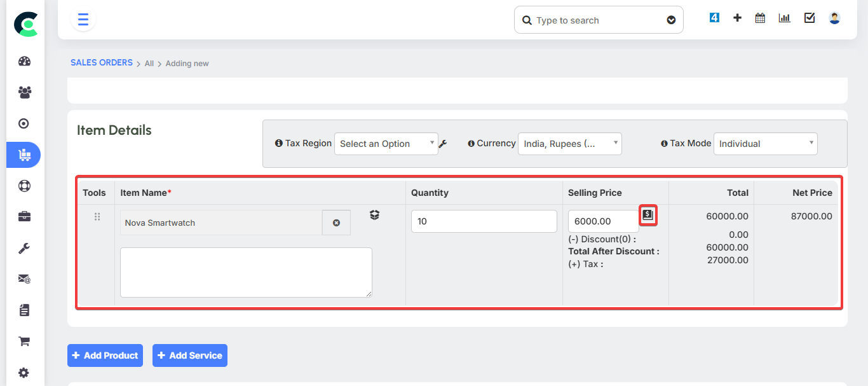Open the Reports chart icon in top bar
The height and width of the screenshot is (386, 868).
(x=783, y=17)
